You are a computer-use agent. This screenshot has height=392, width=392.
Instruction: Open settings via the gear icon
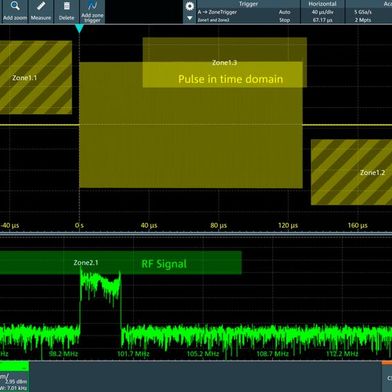[x=190, y=6]
